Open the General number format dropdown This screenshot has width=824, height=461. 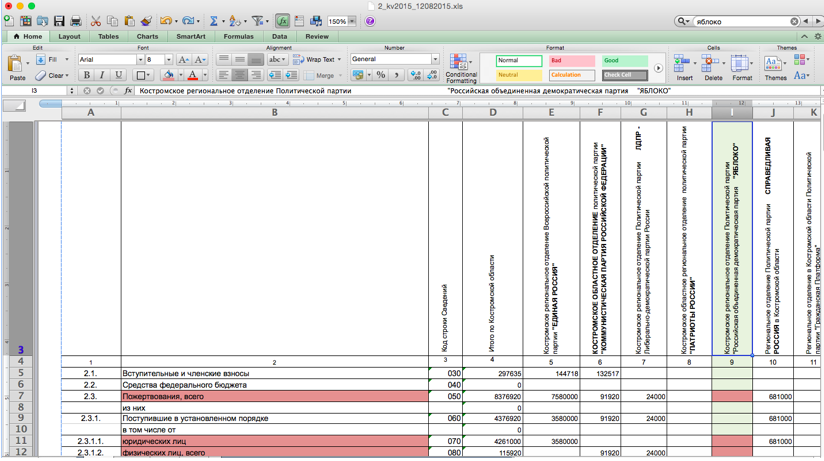coord(434,60)
